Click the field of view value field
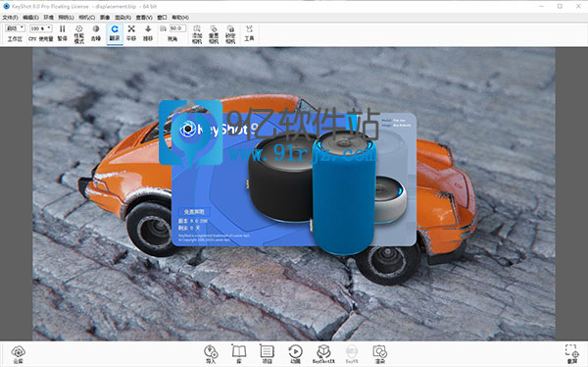Viewport: 588px width, 367px height. point(177,28)
